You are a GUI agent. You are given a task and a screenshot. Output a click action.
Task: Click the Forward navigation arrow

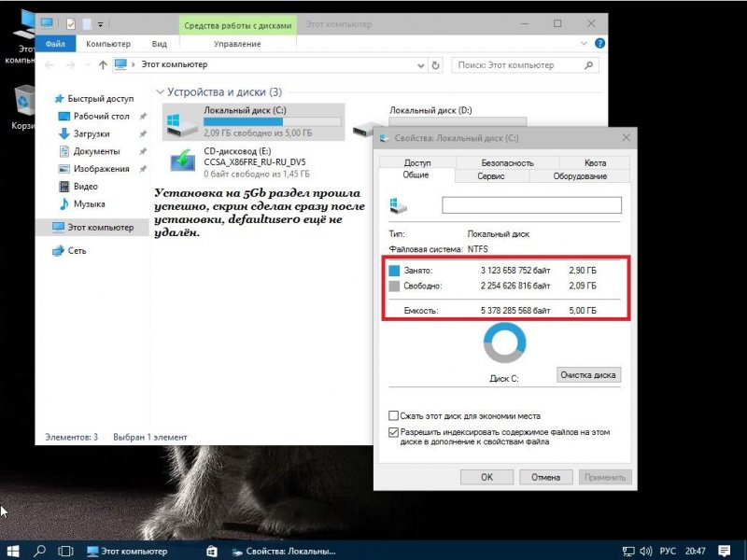[x=71, y=64]
